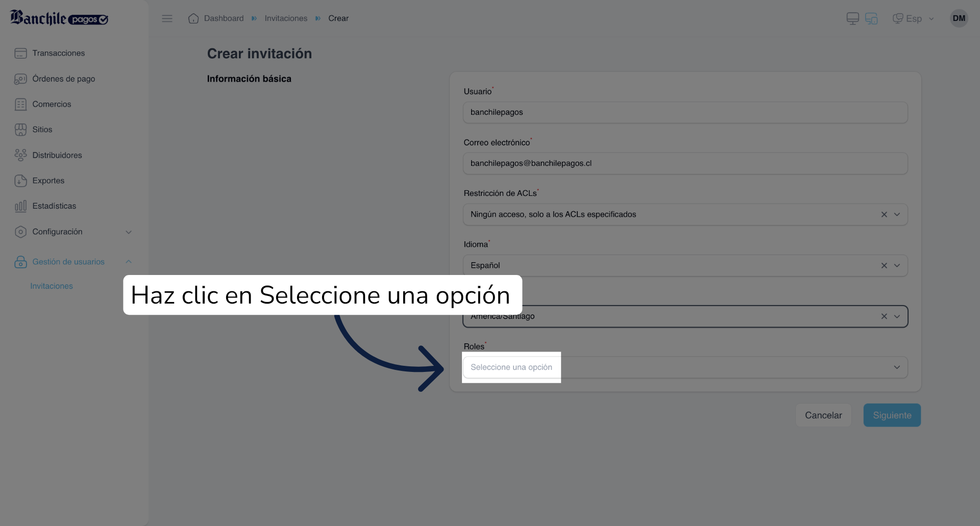980x526 pixels.
Task: Click the Órdenes de pago icon
Action: pos(20,79)
